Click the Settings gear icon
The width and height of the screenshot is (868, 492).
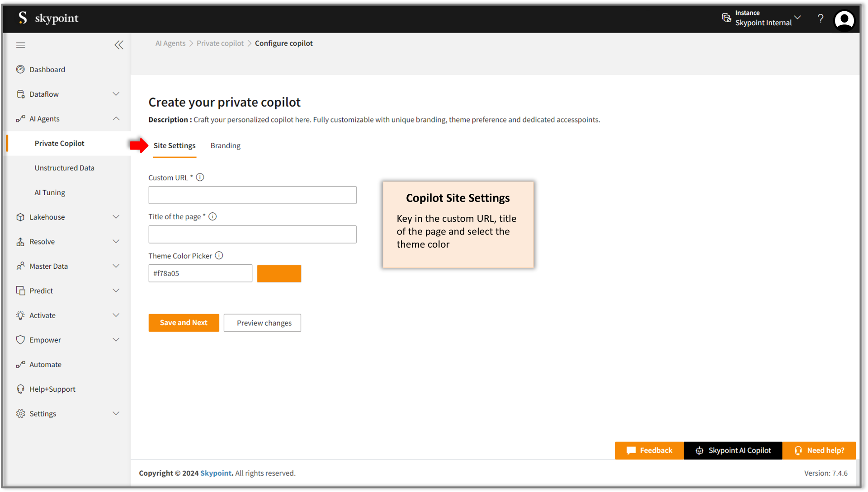tap(20, 413)
